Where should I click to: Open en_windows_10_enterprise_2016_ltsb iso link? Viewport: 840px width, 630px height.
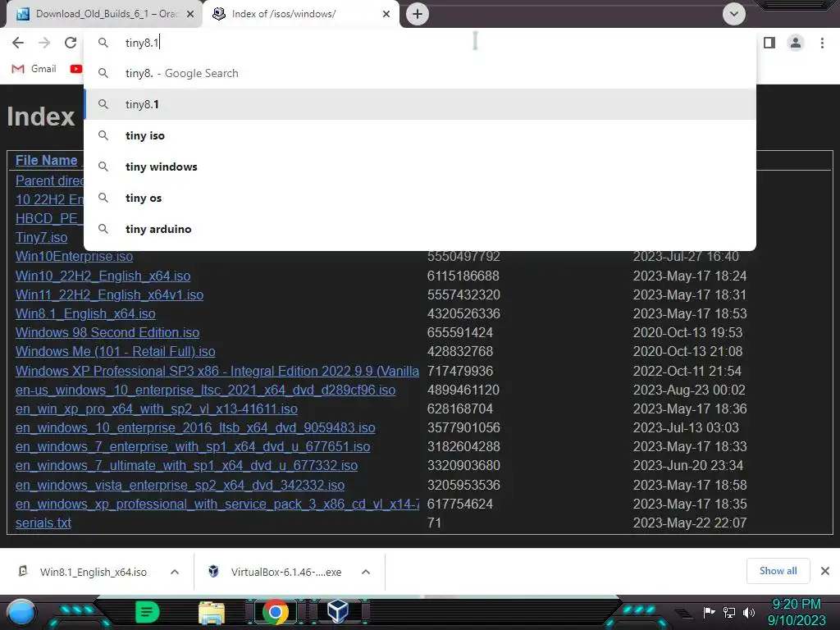pos(195,427)
